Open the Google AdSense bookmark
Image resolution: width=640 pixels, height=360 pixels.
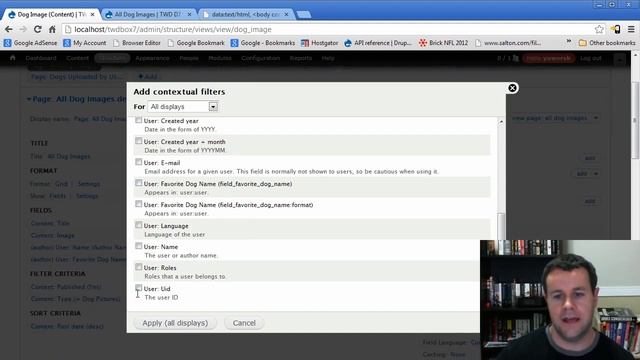point(31,42)
